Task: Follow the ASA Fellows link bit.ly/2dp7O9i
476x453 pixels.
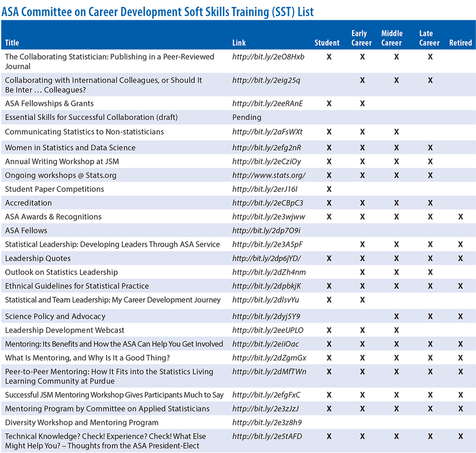Action: pos(266,231)
